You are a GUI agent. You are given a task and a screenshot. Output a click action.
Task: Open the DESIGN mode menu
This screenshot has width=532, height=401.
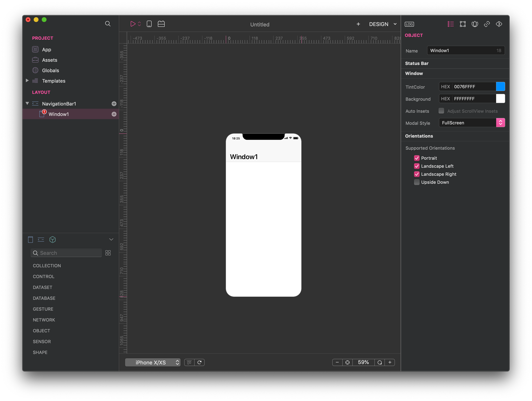click(x=383, y=24)
